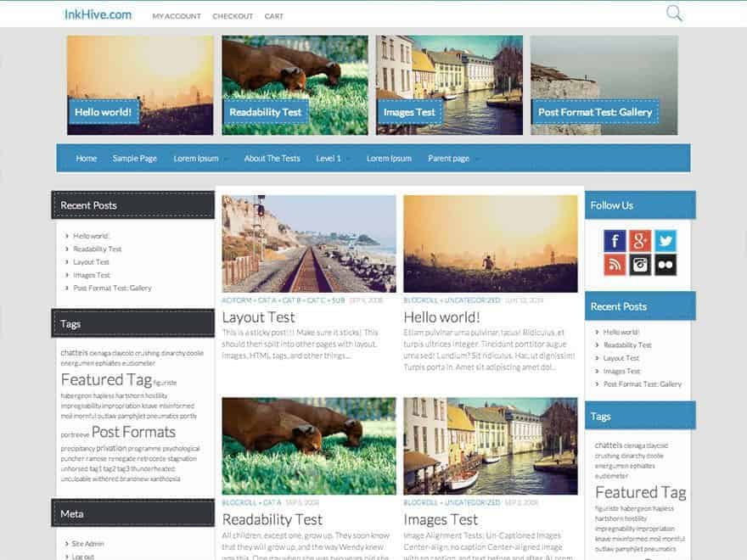
Task: Open the Sample Page menu item
Action: [134, 159]
